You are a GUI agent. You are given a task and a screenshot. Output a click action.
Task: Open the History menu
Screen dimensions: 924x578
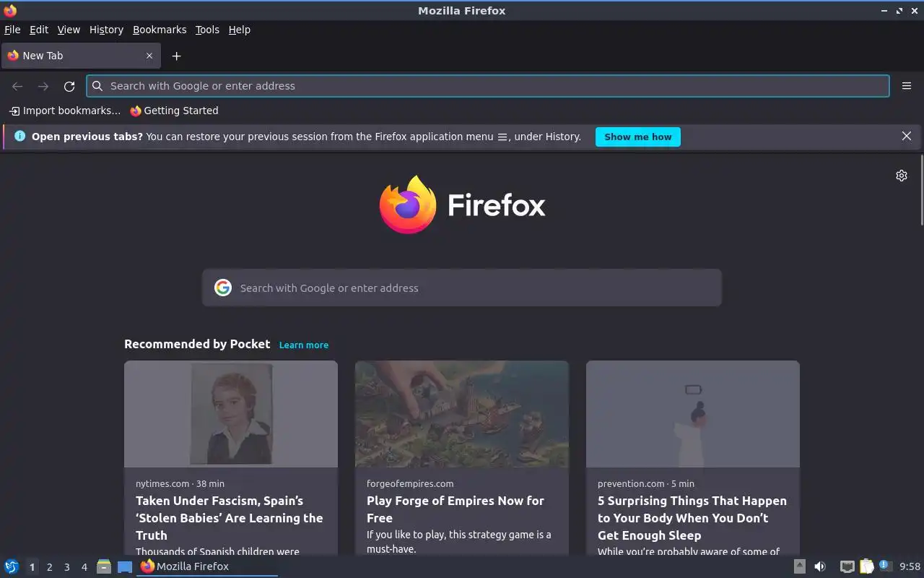106,30
